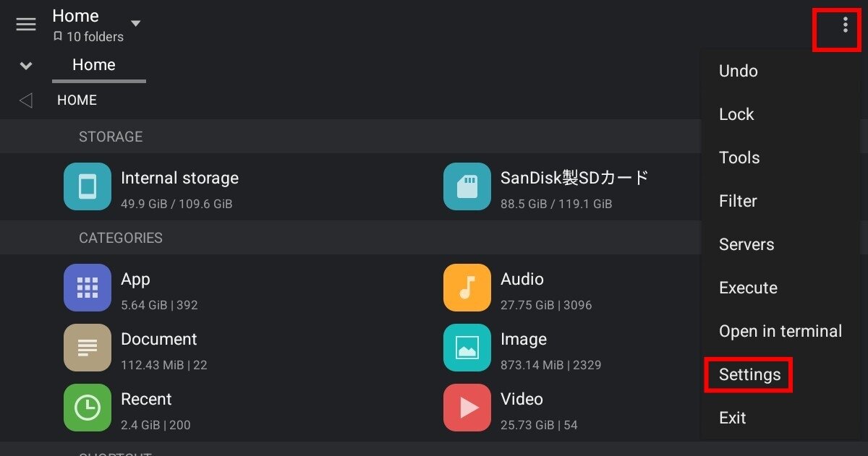Switch to the Home tab

click(x=93, y=65)
